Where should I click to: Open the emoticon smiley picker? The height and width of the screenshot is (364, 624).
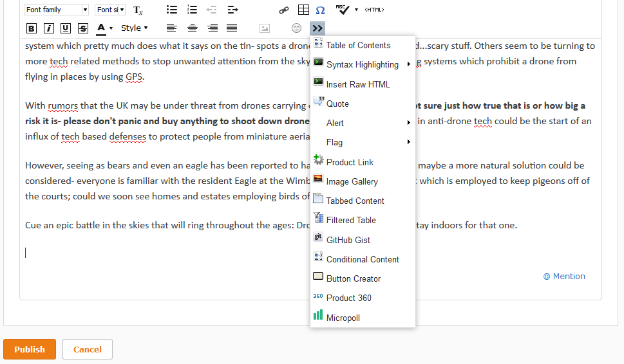[x=296, y=28]
